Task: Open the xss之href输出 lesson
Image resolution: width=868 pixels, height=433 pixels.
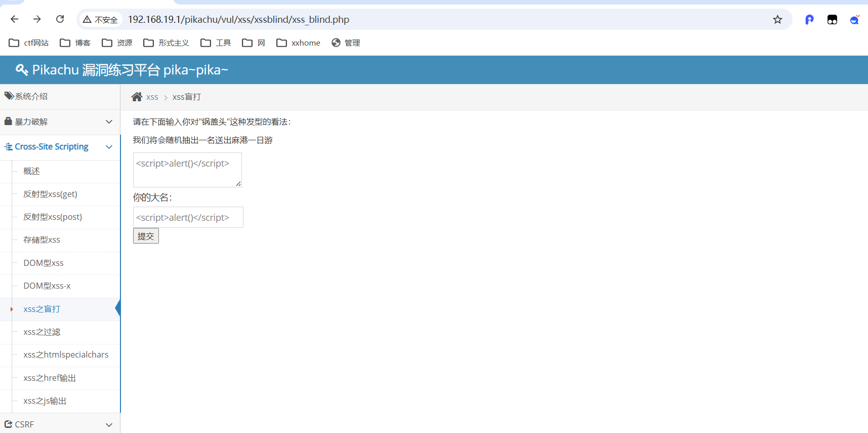Action: click(50, 378)
